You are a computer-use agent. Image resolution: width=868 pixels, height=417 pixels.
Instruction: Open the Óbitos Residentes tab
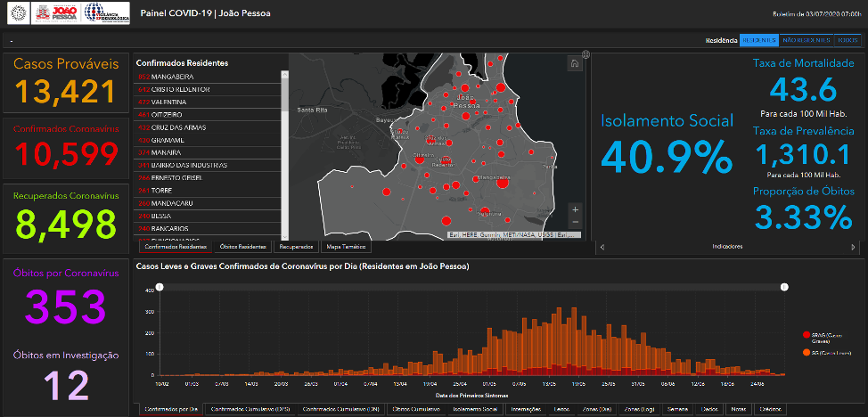pyautogui.click(x=242, y=246)
